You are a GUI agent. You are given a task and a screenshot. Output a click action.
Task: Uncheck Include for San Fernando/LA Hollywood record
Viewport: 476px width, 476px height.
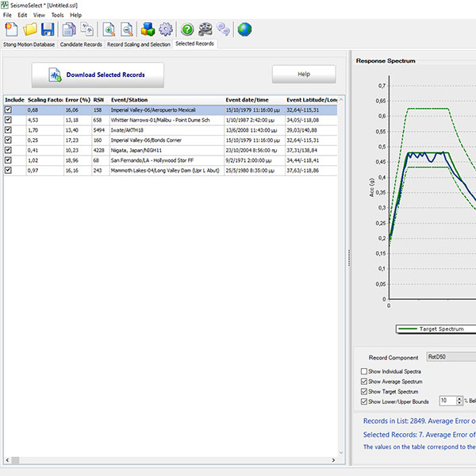(8, 160)
